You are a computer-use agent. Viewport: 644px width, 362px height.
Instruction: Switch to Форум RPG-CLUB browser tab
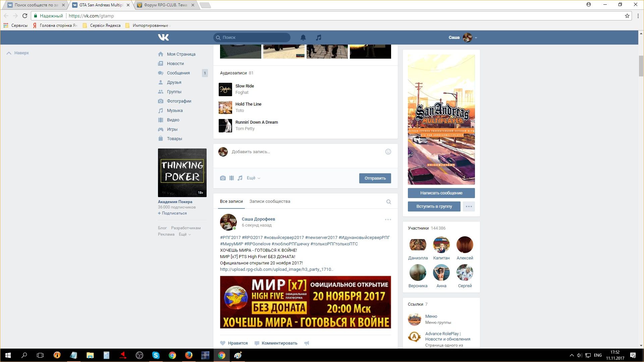166,5
